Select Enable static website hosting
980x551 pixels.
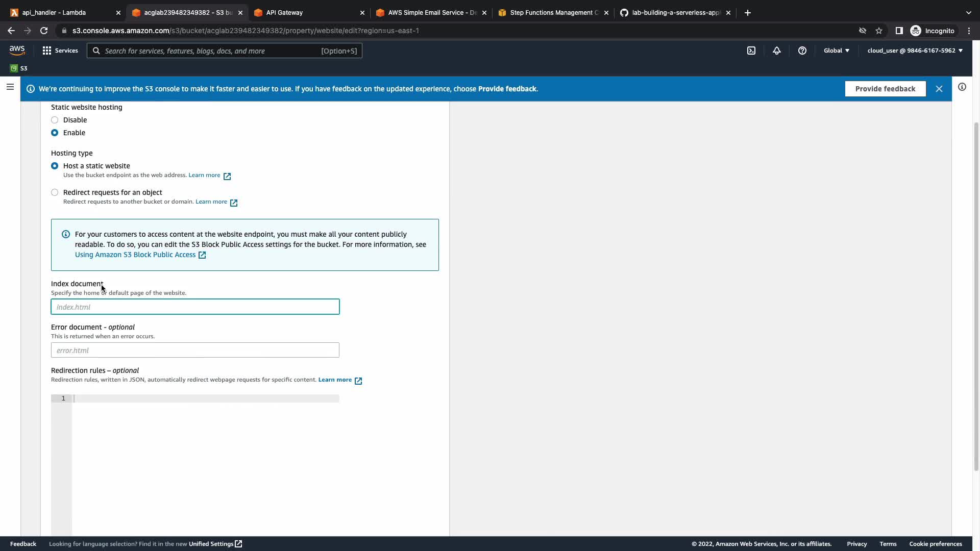click(x=55, y=133)
